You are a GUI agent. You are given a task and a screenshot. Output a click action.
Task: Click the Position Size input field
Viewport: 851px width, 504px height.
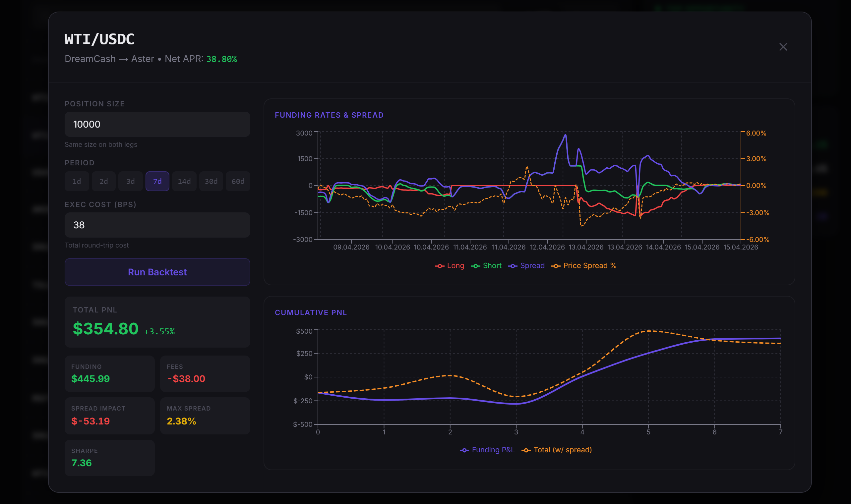click(157, 124)
